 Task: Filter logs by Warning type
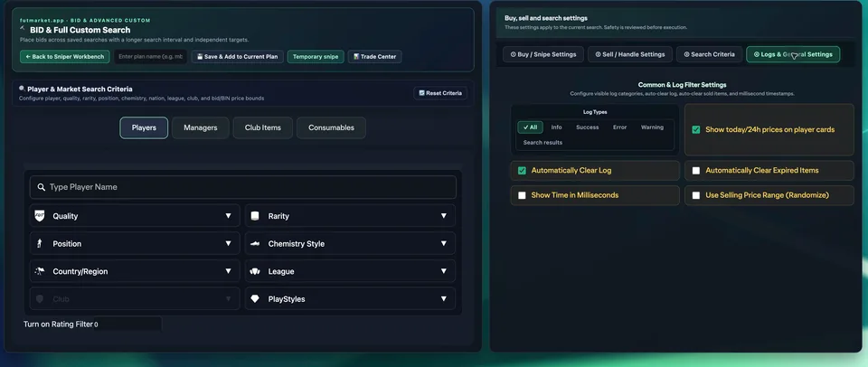[652, 127]
